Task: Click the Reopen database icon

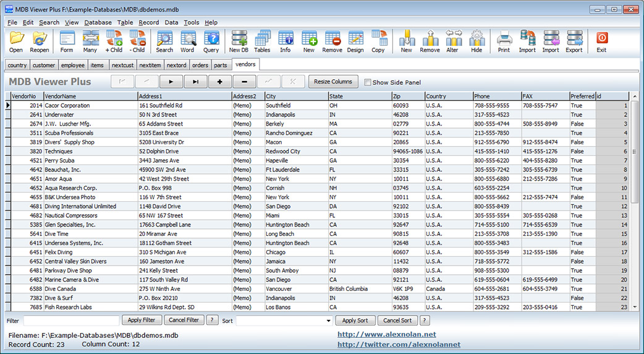Action: click(x=40, y=41)
